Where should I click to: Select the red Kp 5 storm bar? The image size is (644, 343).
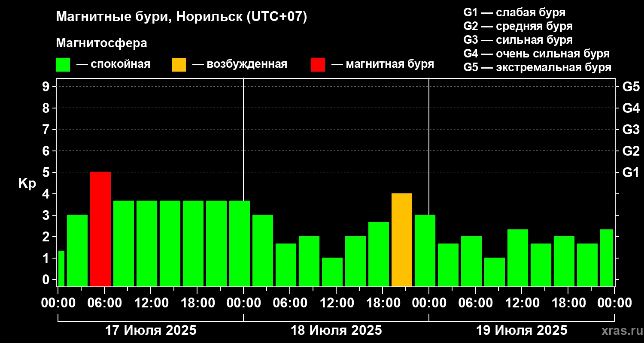[x=100, y=229]
